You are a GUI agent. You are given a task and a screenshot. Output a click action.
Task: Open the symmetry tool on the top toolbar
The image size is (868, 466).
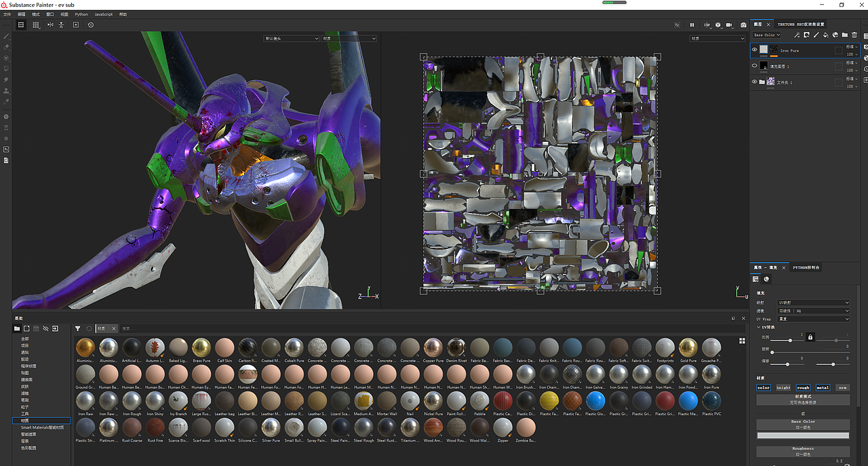(x=50, y=24)
